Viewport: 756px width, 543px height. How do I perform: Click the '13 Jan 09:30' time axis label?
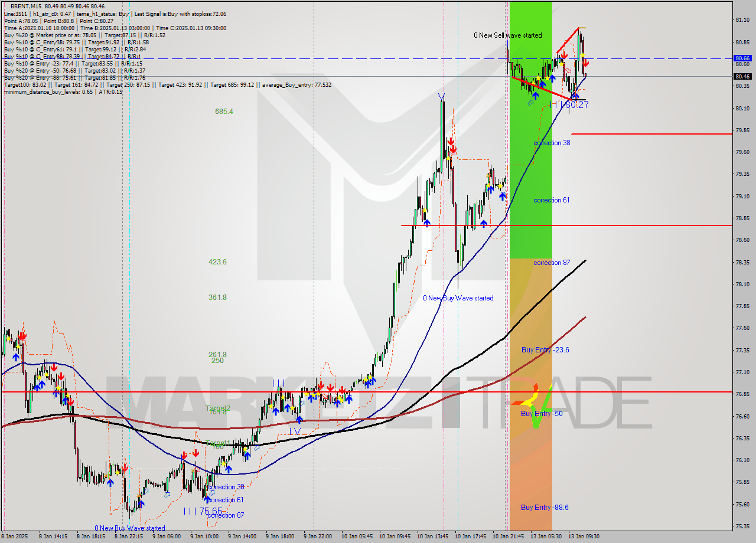tap(584, 537)
